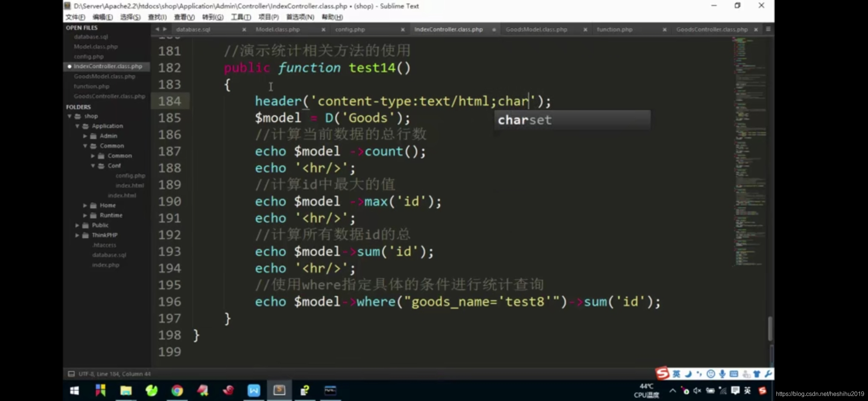This screenshot has width=868, height=401.
Task: Open the Sogou wrench settings tool
Action: pos(768,374)
